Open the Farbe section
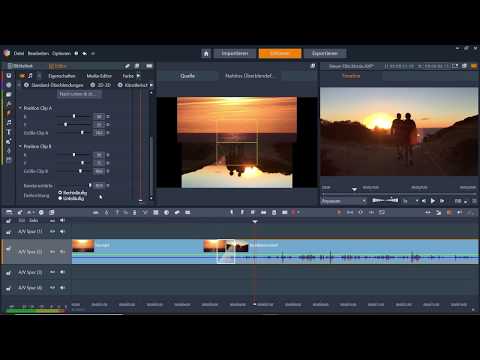 click(x=128, y=76)
